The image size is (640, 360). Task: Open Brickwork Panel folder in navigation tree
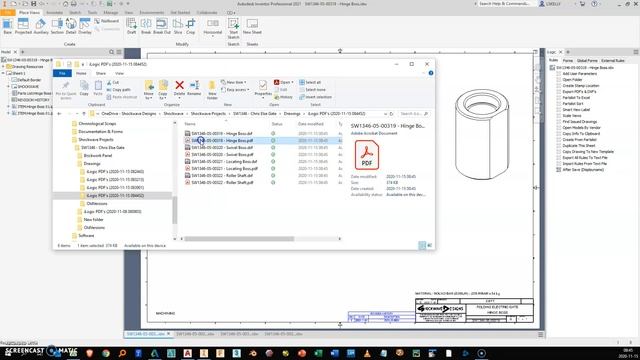pos(98,156)
